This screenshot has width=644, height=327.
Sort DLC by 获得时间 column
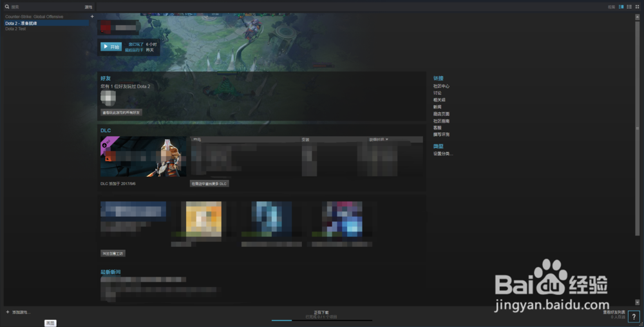coord(378,139)
